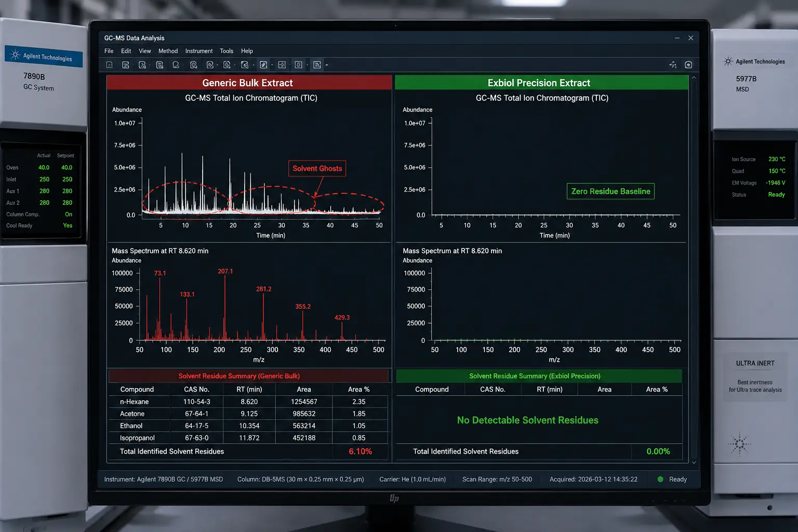Click the No Detectable Solvent Residues message
This screenshot has height=532, width=798.
pos(528,420)
